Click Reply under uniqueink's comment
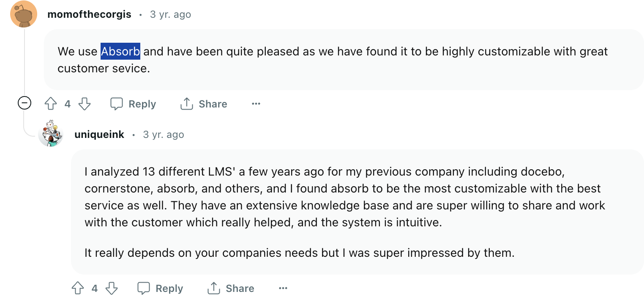Screen dimensions: 644x308 coord(160,288)
